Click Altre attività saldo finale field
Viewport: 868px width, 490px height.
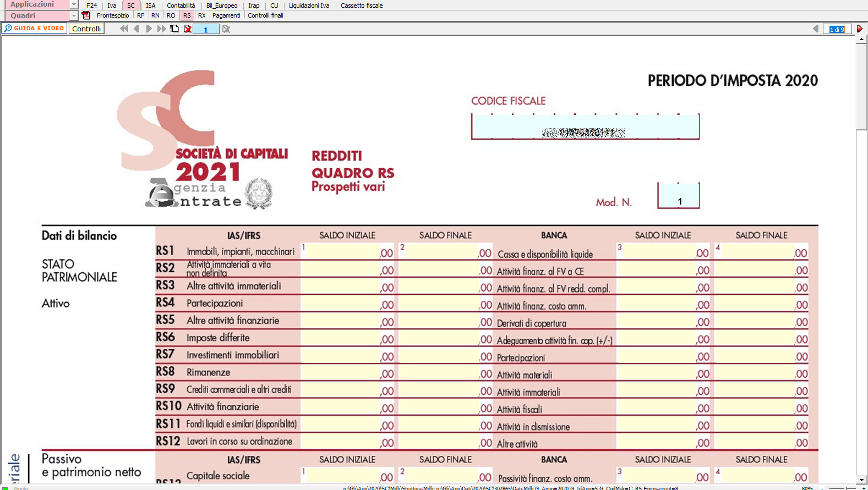762,441
